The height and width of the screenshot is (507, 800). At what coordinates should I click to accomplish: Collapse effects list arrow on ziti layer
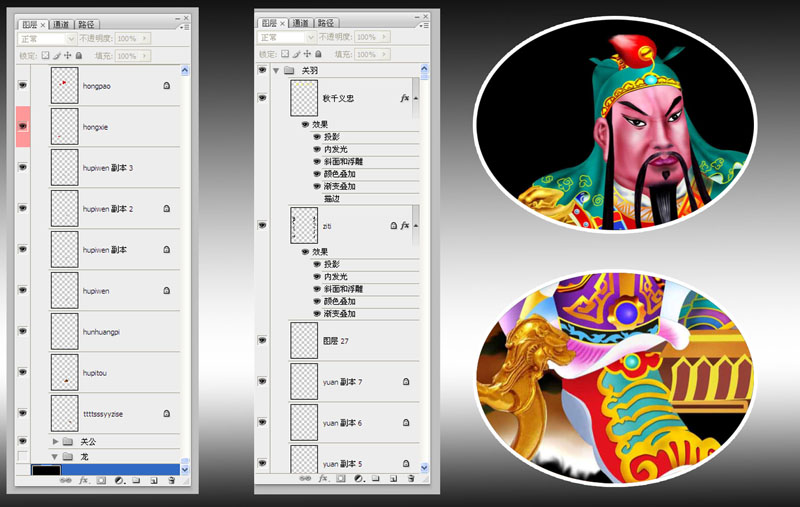(x=415, y=225)
